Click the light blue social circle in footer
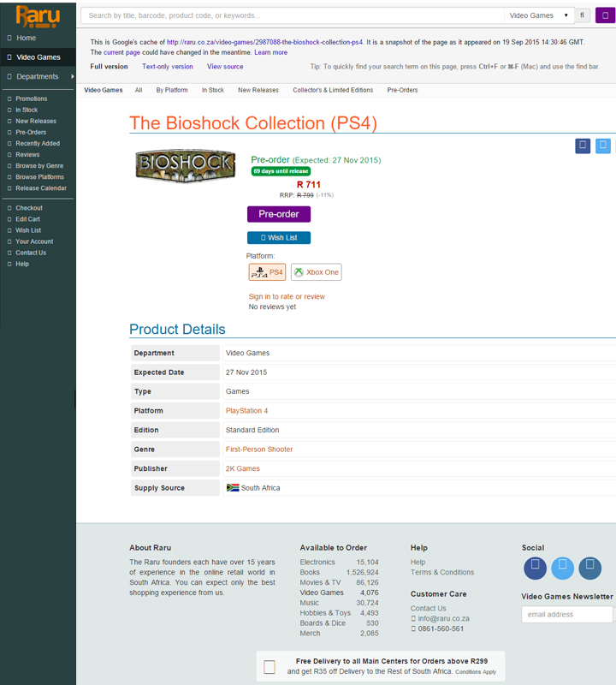 pyautogui.click(x=563, y=568)
